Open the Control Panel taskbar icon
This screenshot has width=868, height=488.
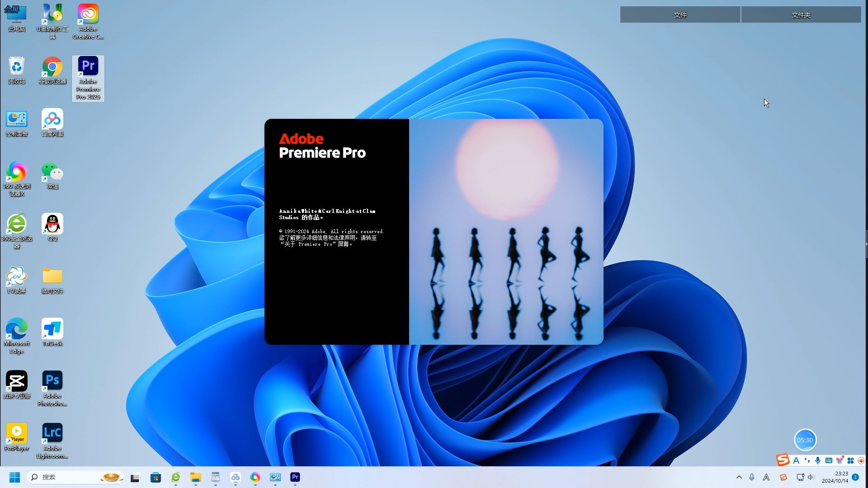pyautogui.click(x=275, y=477)
